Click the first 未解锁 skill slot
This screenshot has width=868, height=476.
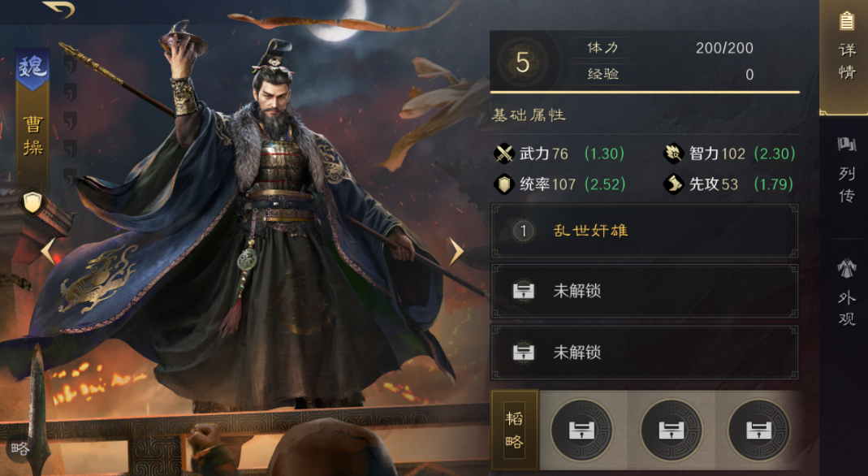pyautogui.click(x=645, y=291)
